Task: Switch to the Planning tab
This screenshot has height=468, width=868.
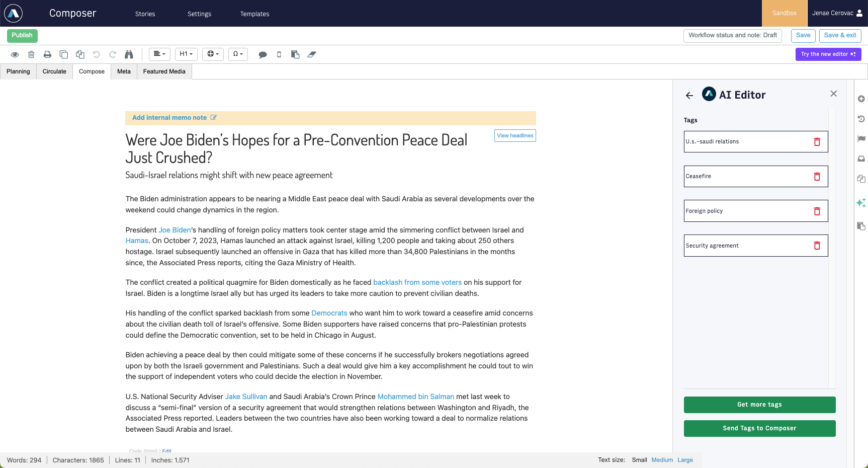Action: [x=18, y=71]
